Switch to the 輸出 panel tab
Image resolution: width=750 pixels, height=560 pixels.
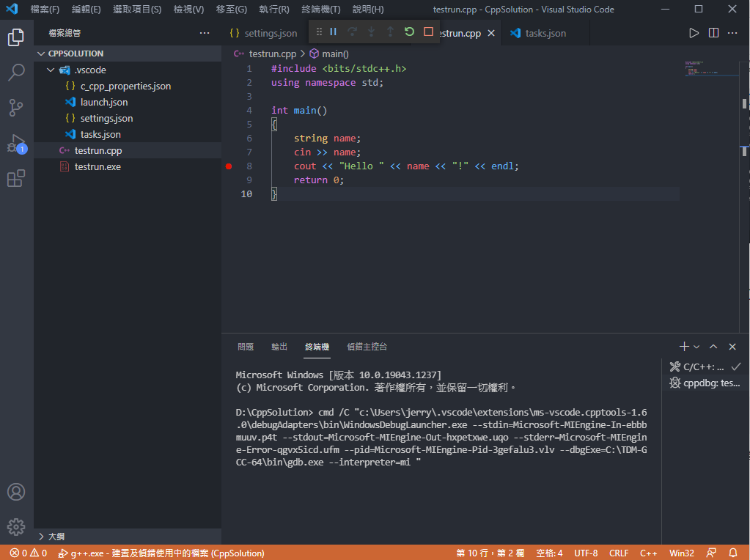click(279, 347)
